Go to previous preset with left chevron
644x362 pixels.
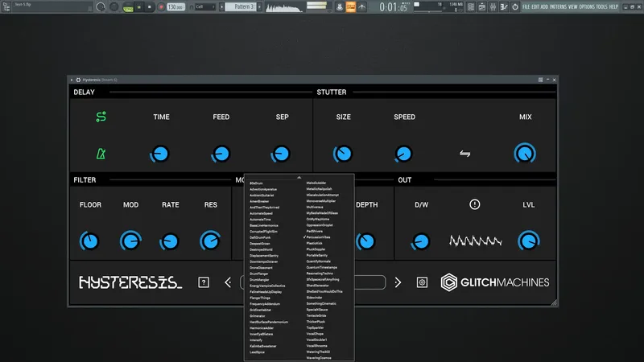[x=228, y=282]
